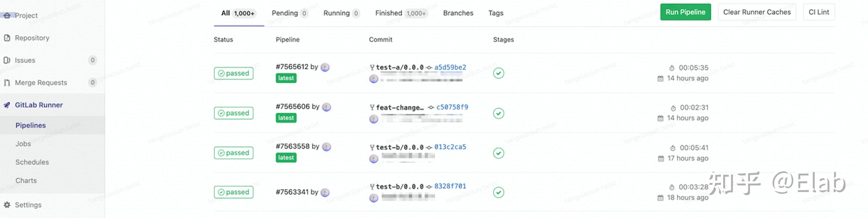The height and width of the screenshot is (218, 868).
Task: Click the branch icon beside test-a/0.0.0
Action: (x=372, y=67)
